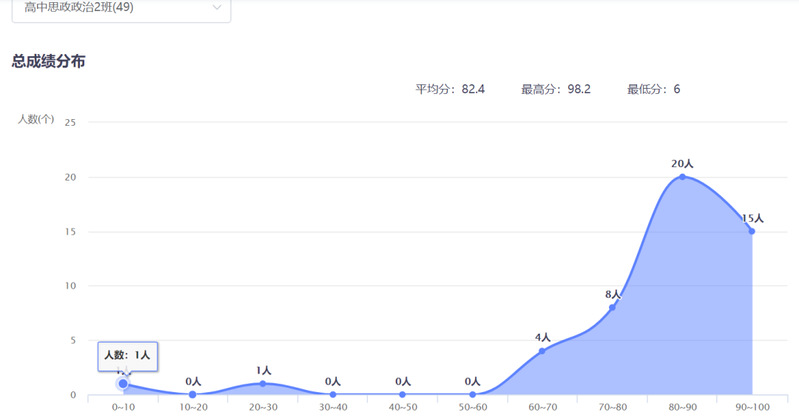Select the 8人 data point at 70~80
Viewport: 799px width, 418px height.
click(x=612, y=307)
